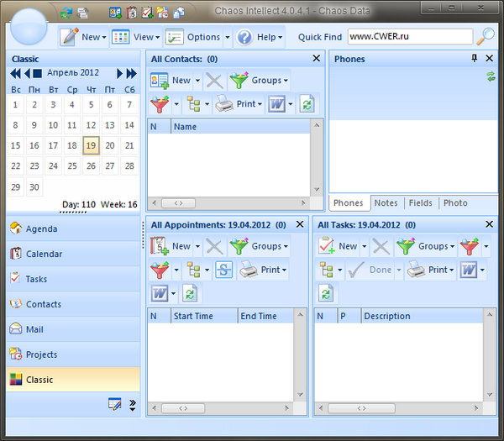Pin the Phones panel with pushpin
504x441 pixels.
coord(475,59)
